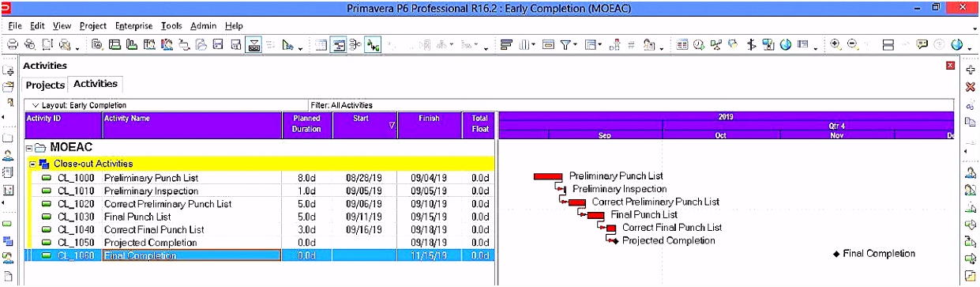Click the Total Float column header
The height and width of the screenshot is (287, 980).
click(480, 124)
